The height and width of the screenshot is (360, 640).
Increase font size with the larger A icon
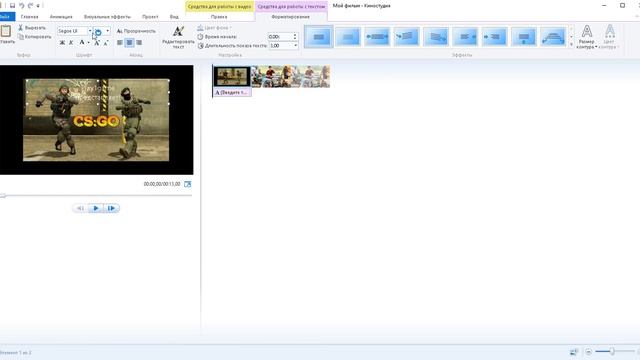pyautogui.click(x=97, y=42)
